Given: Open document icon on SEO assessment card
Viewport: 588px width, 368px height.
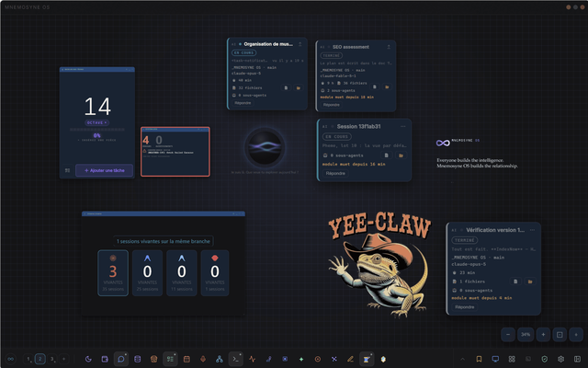Looking at the screenshot, I should [x=374, y=86].
